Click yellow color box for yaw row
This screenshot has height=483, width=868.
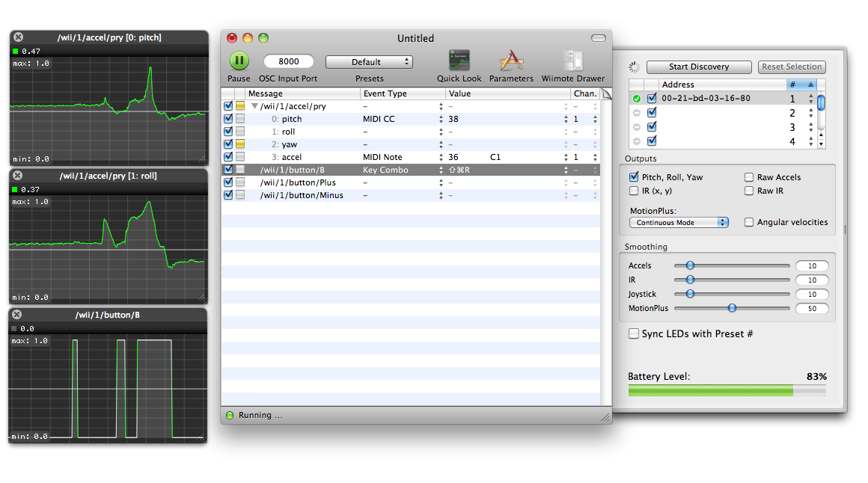240,144
